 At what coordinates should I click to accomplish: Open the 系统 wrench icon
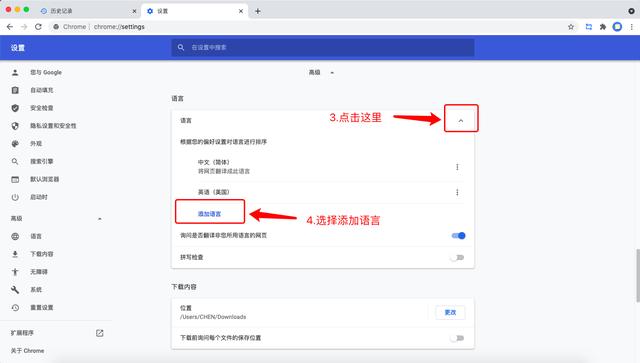click(15, 290)
